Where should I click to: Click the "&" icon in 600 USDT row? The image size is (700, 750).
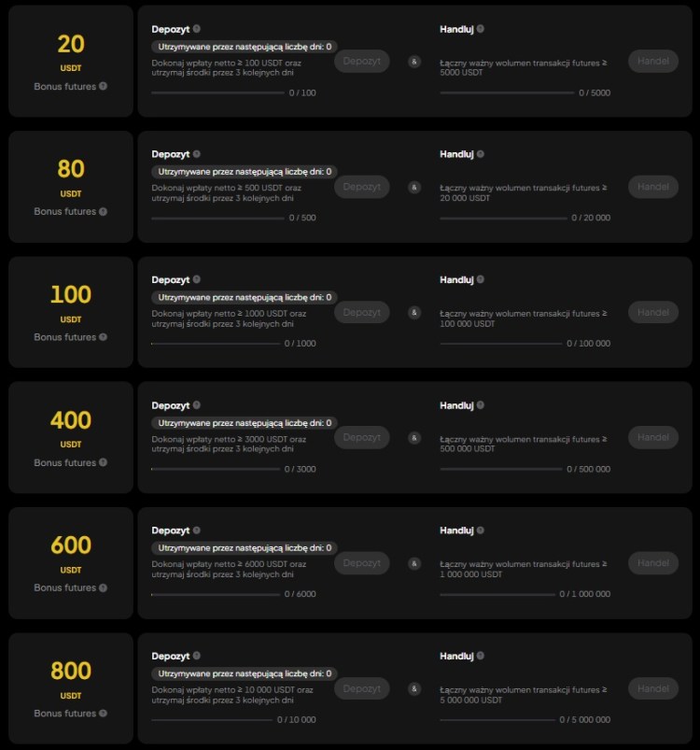click(413, 562)
